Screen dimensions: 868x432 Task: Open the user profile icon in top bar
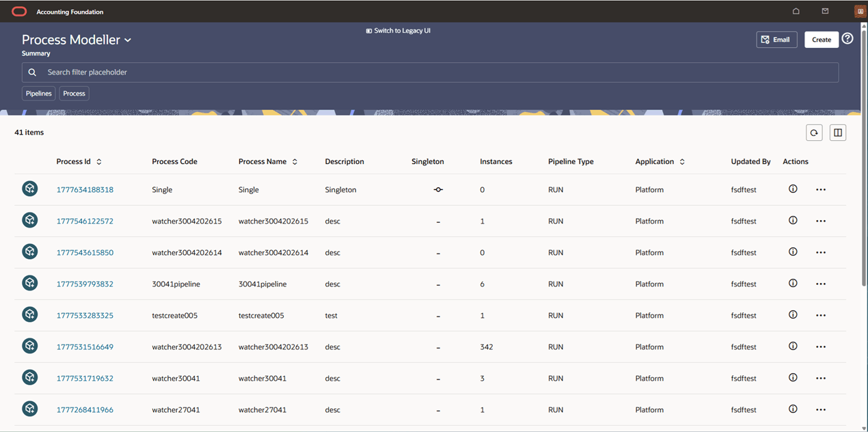(x=860, y=12)
